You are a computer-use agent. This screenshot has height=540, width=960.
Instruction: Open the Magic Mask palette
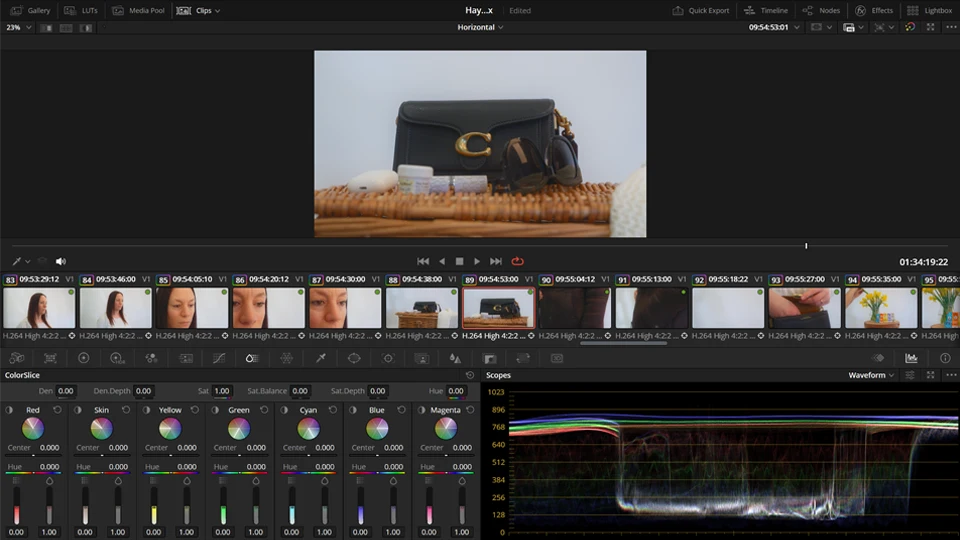click(422, 358)
